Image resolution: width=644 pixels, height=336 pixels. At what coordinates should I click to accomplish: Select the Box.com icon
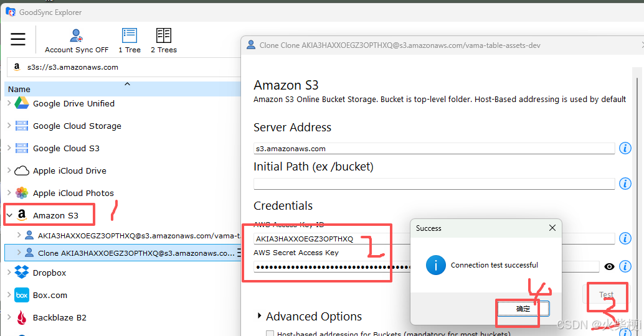click(22, 295)
